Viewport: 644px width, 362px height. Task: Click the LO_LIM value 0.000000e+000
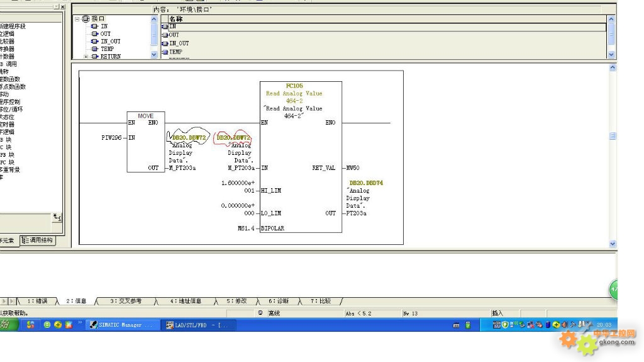click(x=238, y=209)
